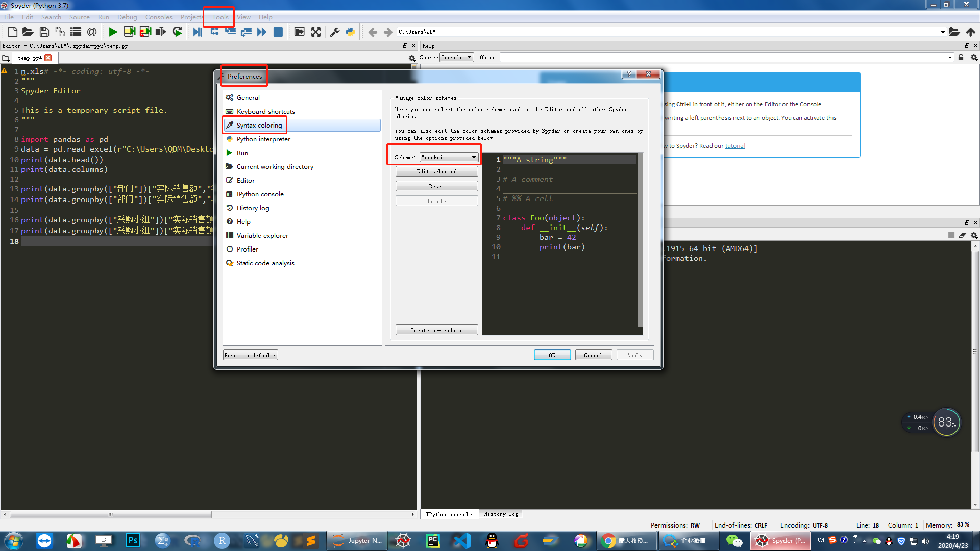This screenshot has width=980, height=551.
Task: Click the green Run file icon
Action: tap(113, 32)
